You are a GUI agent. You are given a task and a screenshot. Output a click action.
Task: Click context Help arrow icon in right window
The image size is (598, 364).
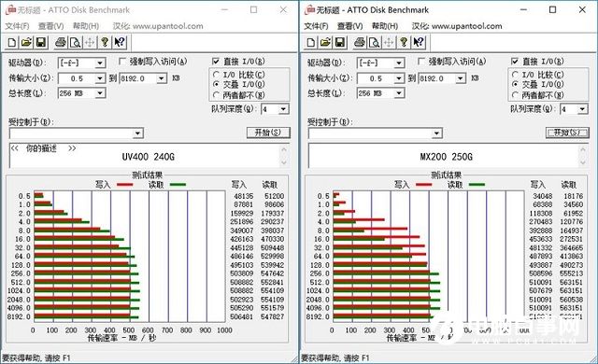(419, 42)
